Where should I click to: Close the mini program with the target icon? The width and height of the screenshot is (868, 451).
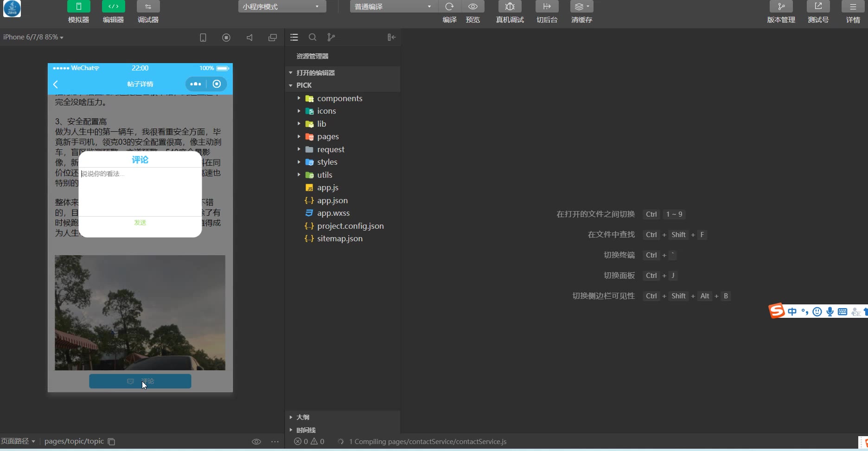[x=217, y=84]
